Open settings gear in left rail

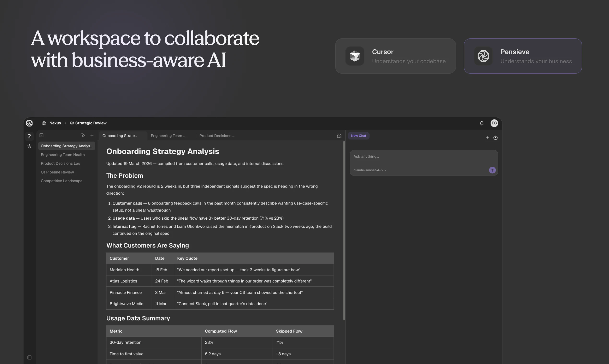pyautogui.click(x=29, y=146)
